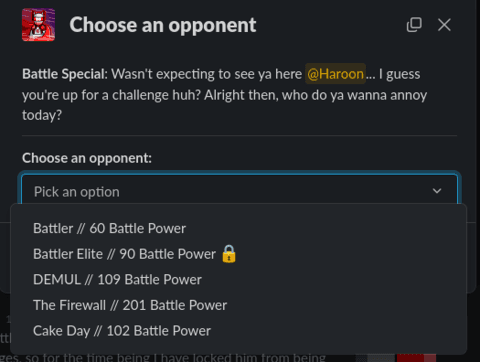This screenshot has width=480, height=362.
Task: Open the @Haroon user mention
Action: click(x=335, y=74)
